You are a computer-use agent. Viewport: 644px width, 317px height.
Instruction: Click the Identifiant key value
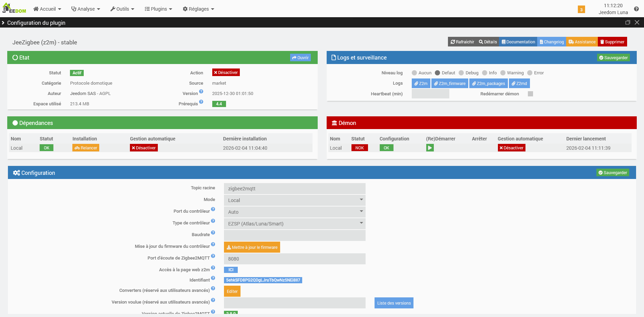(x=263, y=280)
